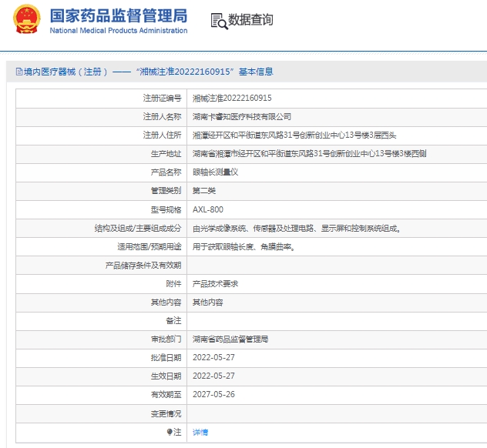The width and height of the screenshot is (487, 448).
Task: Click the national emblem logo
Action: click(27, 19)
